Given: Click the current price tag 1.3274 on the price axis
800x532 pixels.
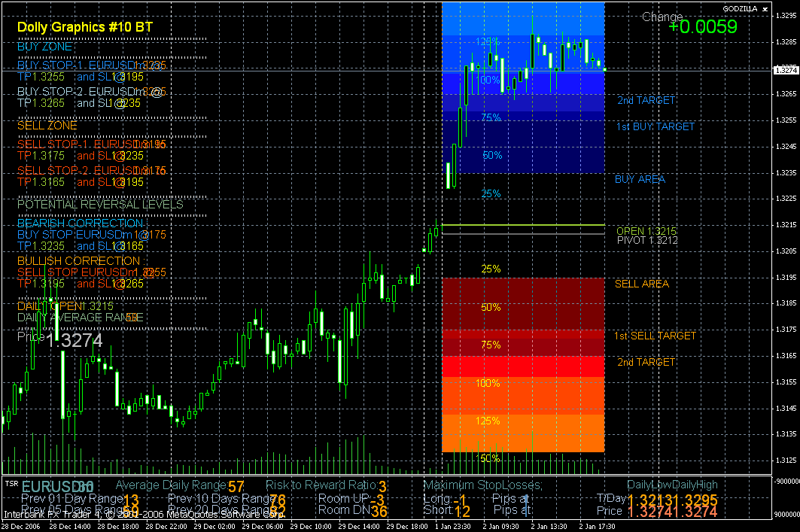Looking at the screenshot, I should tap(786, 71).
